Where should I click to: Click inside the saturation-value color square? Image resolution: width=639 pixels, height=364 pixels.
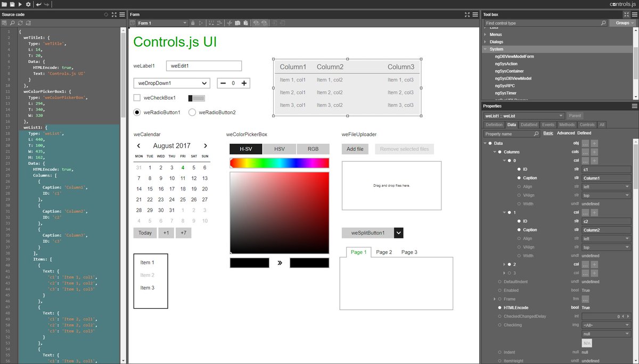coord(280,213)
